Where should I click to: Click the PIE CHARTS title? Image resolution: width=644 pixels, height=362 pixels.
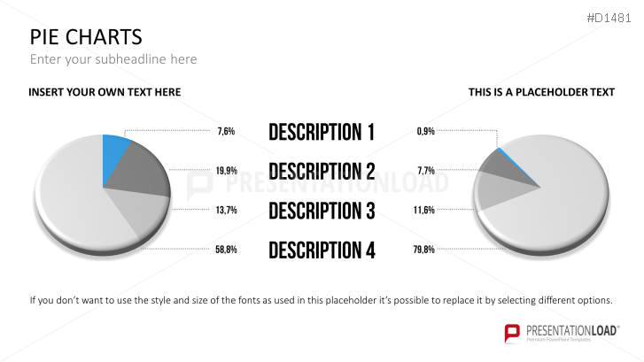(x=85, y=37)
